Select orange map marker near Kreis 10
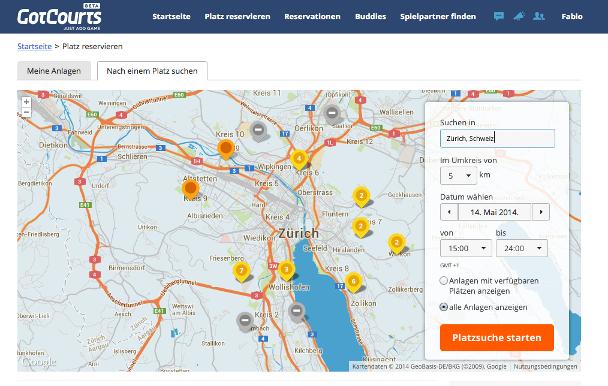 [226, 149]
